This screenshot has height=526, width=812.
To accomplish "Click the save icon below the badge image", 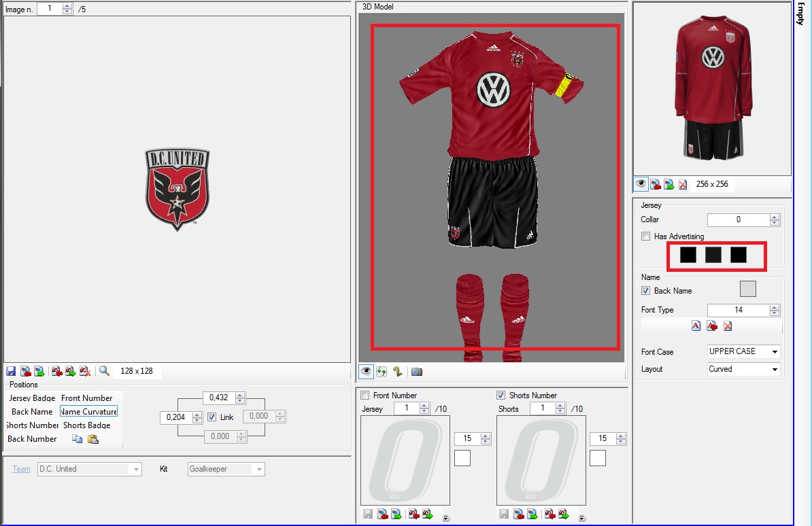I will coord(11,371).
